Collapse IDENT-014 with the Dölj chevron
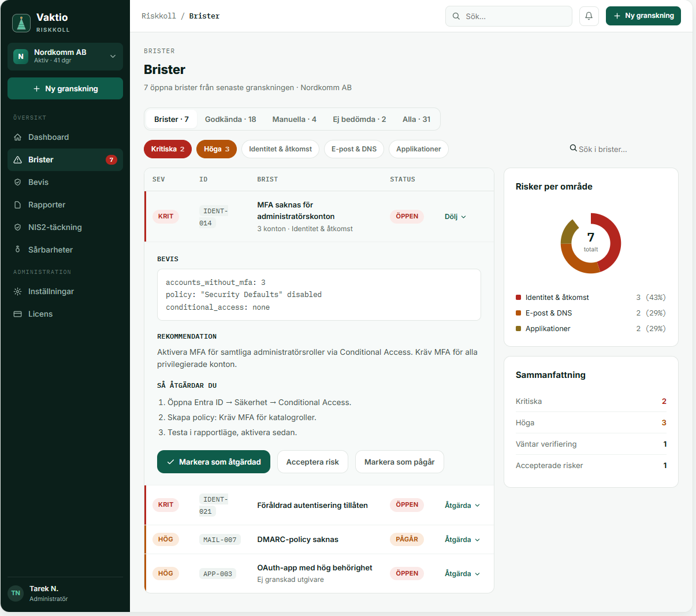 coord(463,217)
